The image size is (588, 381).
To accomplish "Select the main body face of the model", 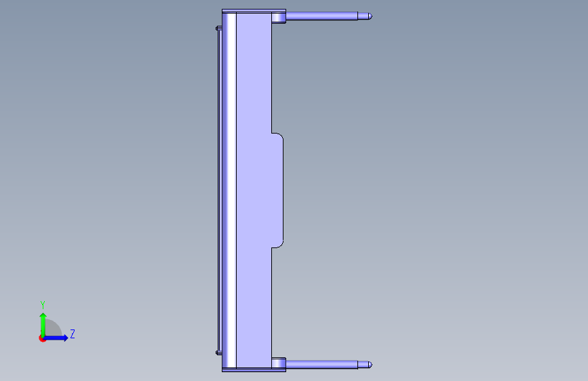I will pyautogui.click(x=254, y=190).
